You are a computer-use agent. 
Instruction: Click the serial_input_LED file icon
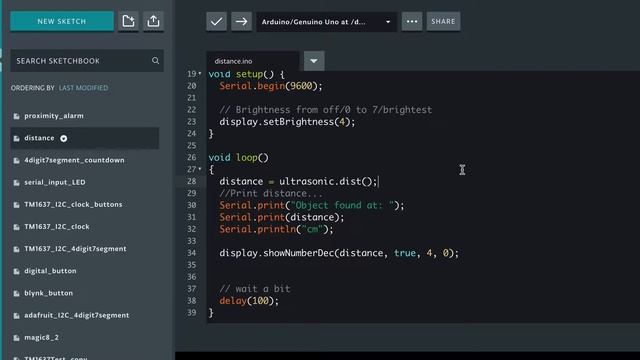tap(16, 183)
